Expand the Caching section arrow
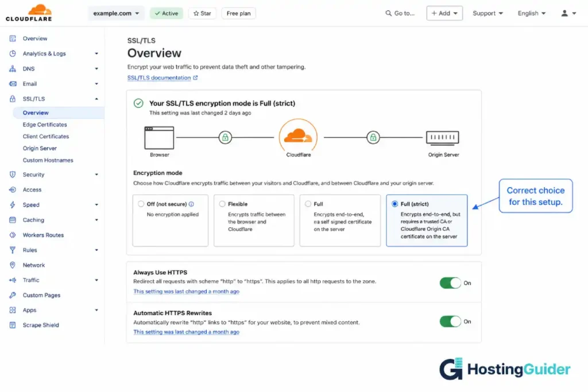The height and width of the screenshot is (392, 588). [x=96, y=220]
